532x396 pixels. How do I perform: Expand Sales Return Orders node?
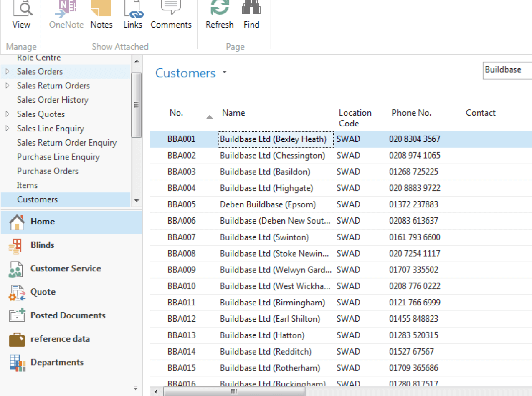(7, 86)
